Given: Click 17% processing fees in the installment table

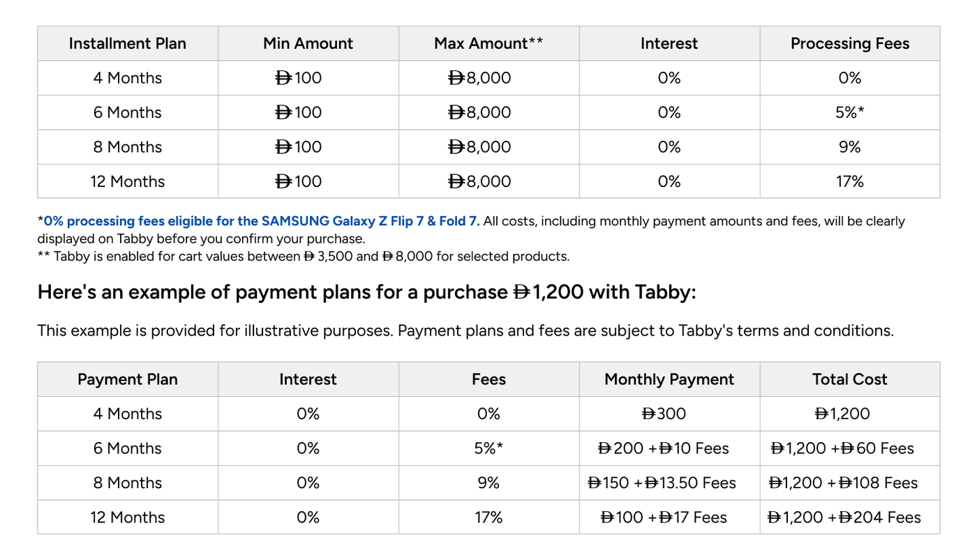Looking at the screenshot, I should point(849,181).
